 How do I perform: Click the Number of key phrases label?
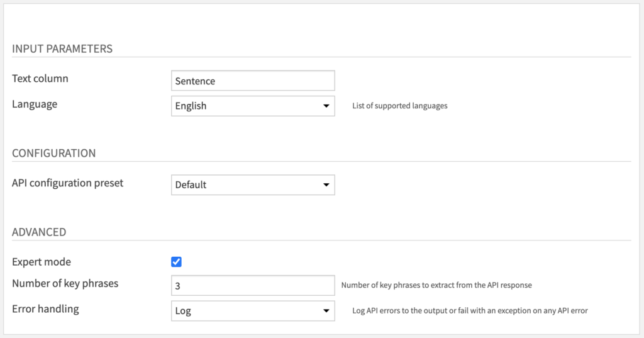pyautogui.click(x=65, y=283)
